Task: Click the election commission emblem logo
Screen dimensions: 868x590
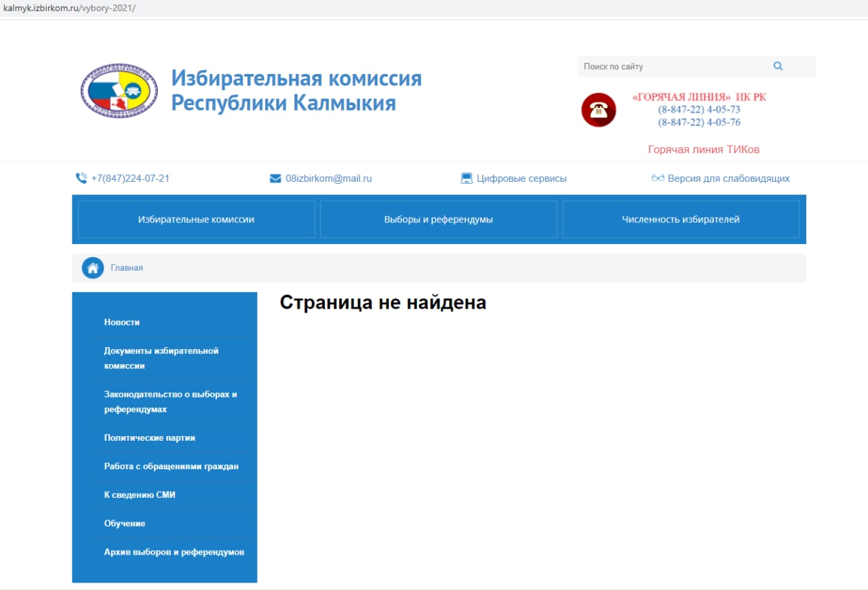Action: [119, 91]
